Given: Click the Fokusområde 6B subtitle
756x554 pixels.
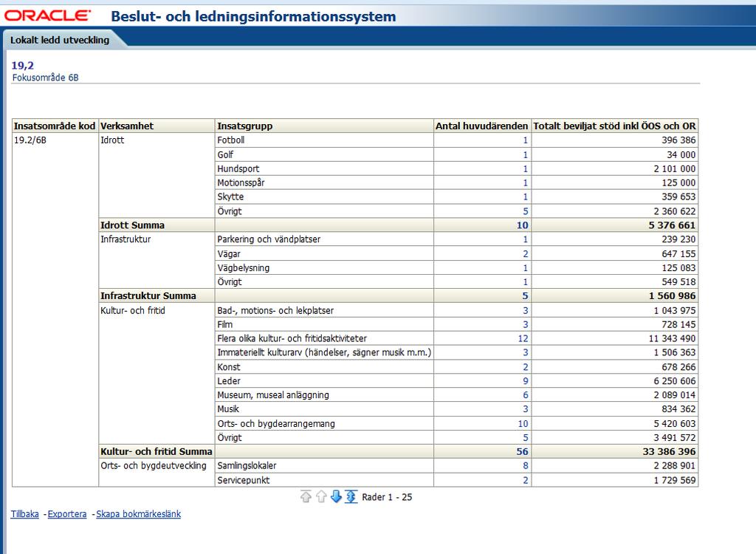Looking at the screenshot, I should 45,78.
